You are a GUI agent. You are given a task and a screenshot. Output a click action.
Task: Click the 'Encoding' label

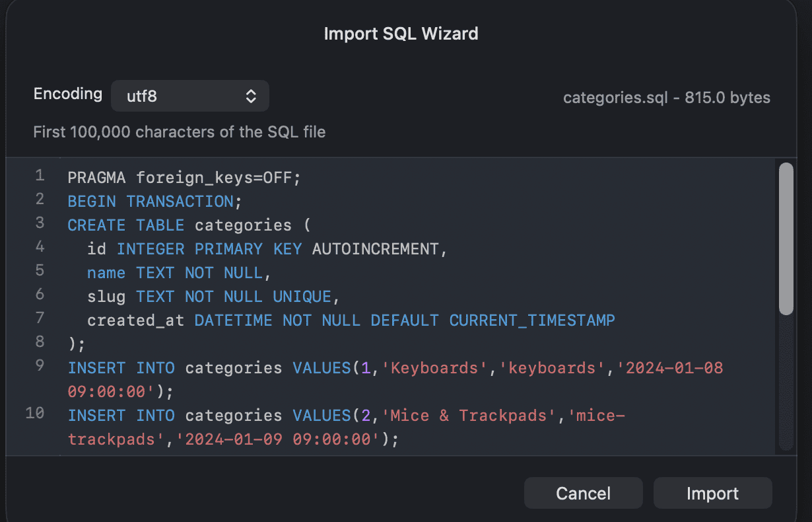click(68, 94)
